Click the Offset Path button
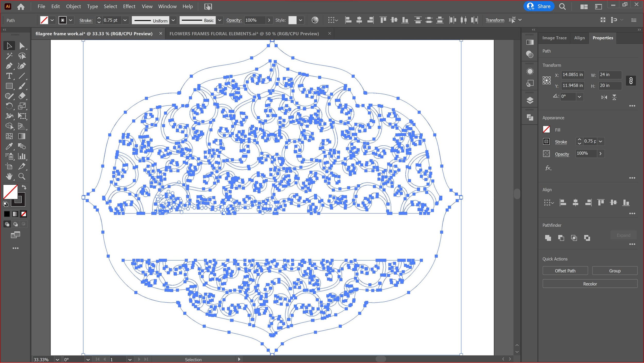Viewport: 644px width, 363px height. click(x=565, y=271)
